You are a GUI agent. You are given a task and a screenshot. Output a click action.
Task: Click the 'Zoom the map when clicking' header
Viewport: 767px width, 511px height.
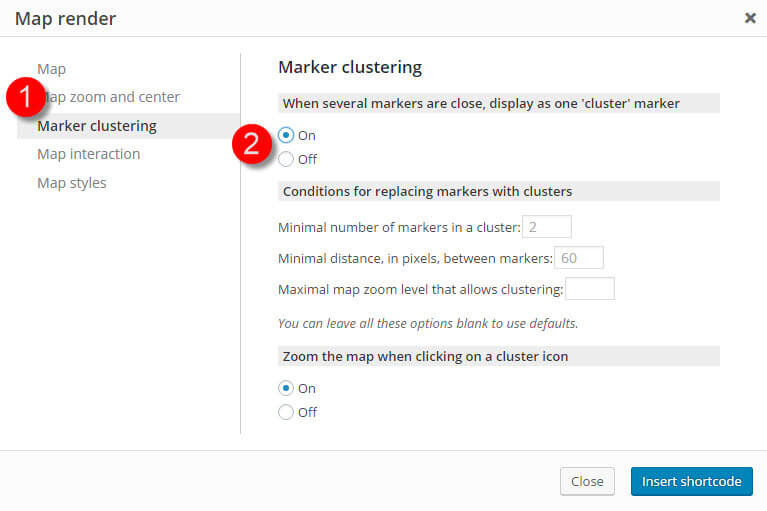pos(499,356)
